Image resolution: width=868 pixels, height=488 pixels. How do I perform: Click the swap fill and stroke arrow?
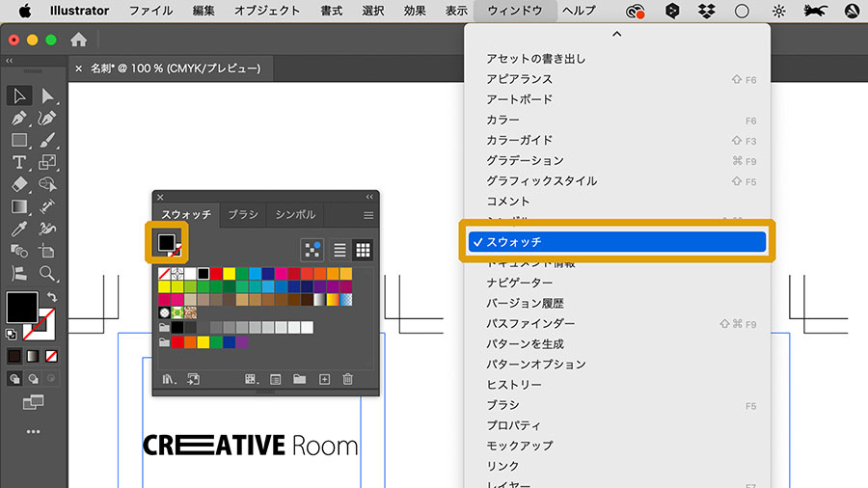pyautogui.click(x=52, y=297)
